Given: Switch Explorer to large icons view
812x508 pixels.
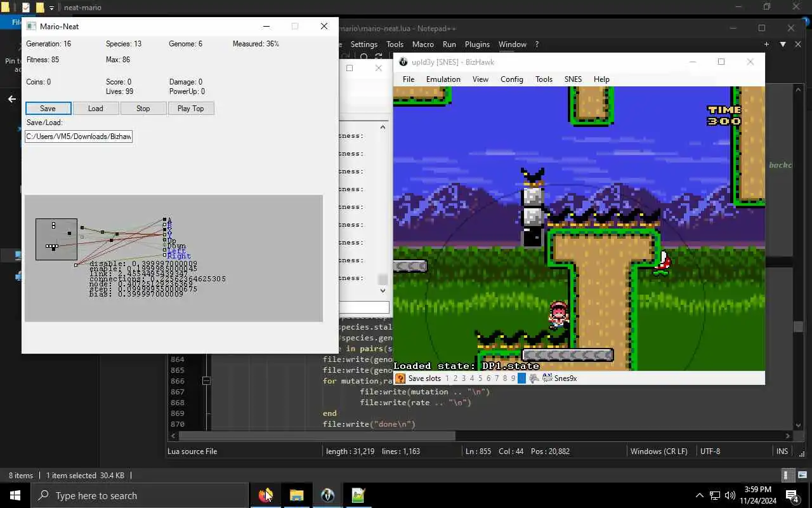Looking at the screenshot, I should point(803,475).
